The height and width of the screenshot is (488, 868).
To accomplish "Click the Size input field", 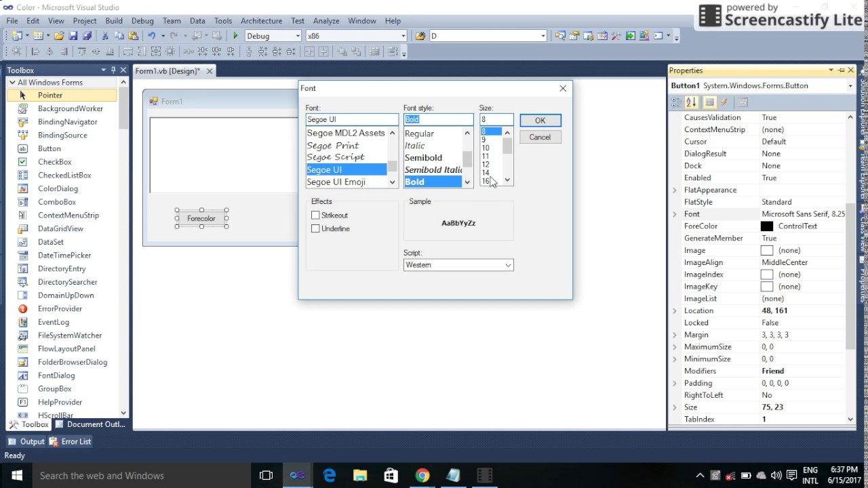I will pos(496,119).
